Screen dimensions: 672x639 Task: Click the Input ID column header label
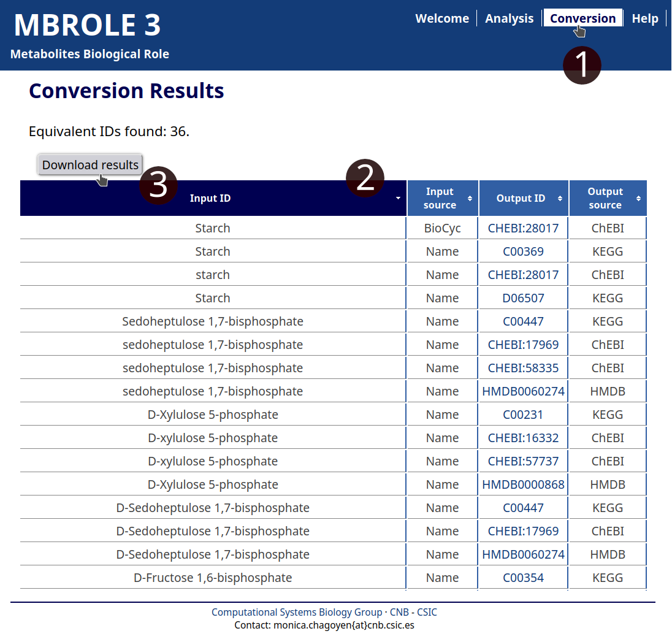point(210,198)
